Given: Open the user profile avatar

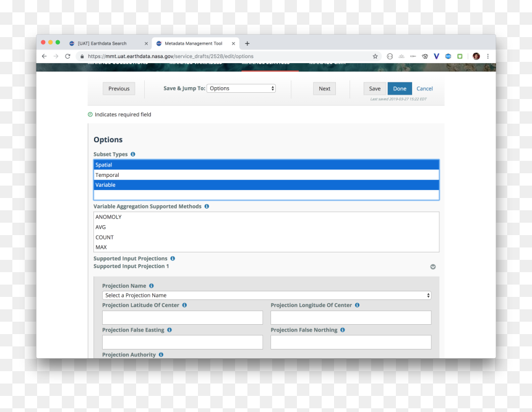Looking at the screenshot, I should [x=476, y=56].
